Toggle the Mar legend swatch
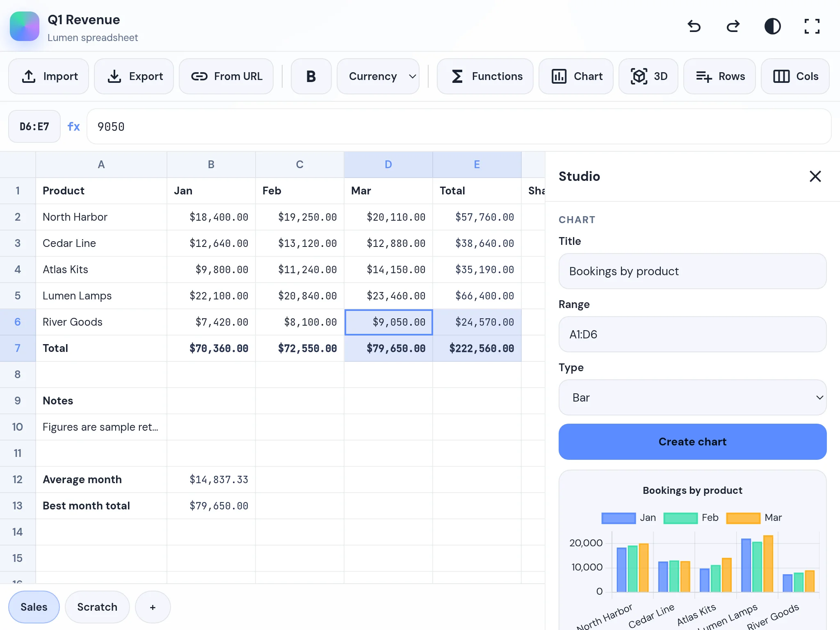 [743, 518]
